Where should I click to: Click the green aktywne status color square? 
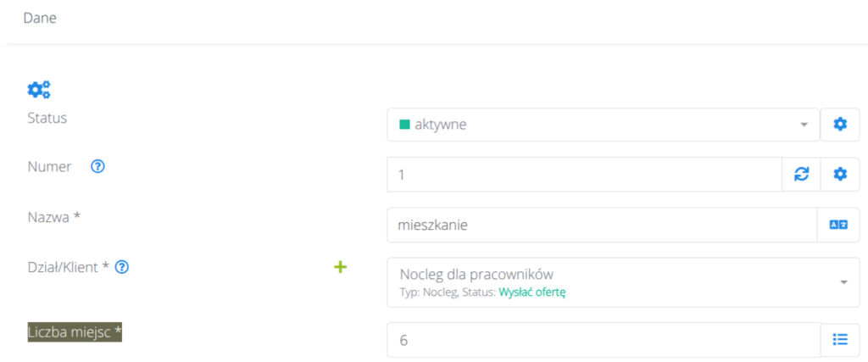(x=405, y=125)
